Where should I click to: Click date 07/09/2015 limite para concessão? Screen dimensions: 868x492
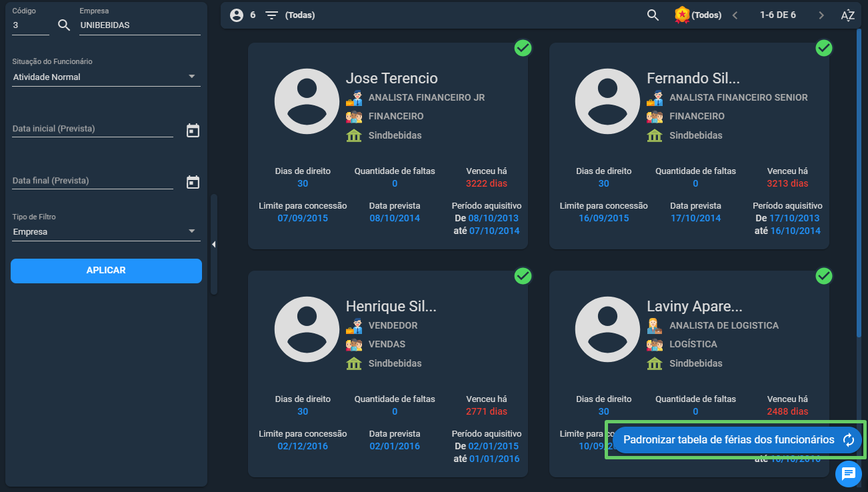click(x=303, y=218)
